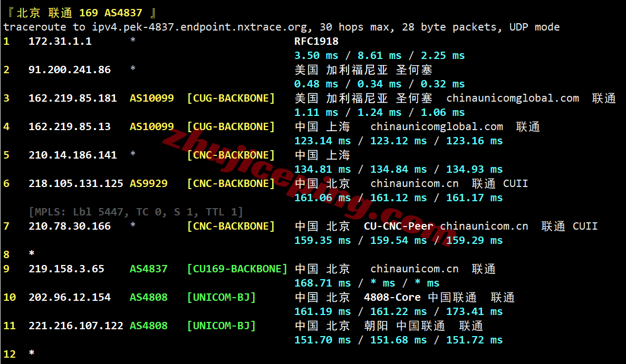Click the traceroute endpoint hostname nxtrace.org
This screenshot has width=626, height=364.
pos(200,27)
